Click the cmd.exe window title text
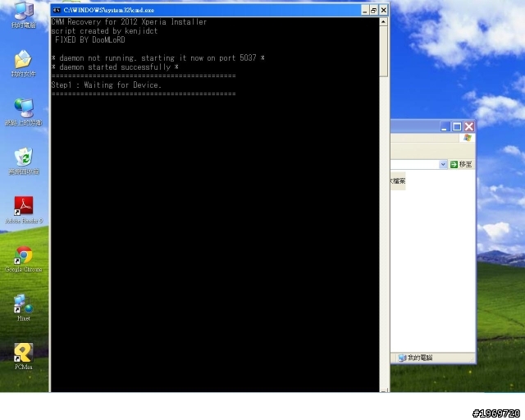The width and height of the screenshot is (525, 420). pyautogui.click(x=109, y=11)
